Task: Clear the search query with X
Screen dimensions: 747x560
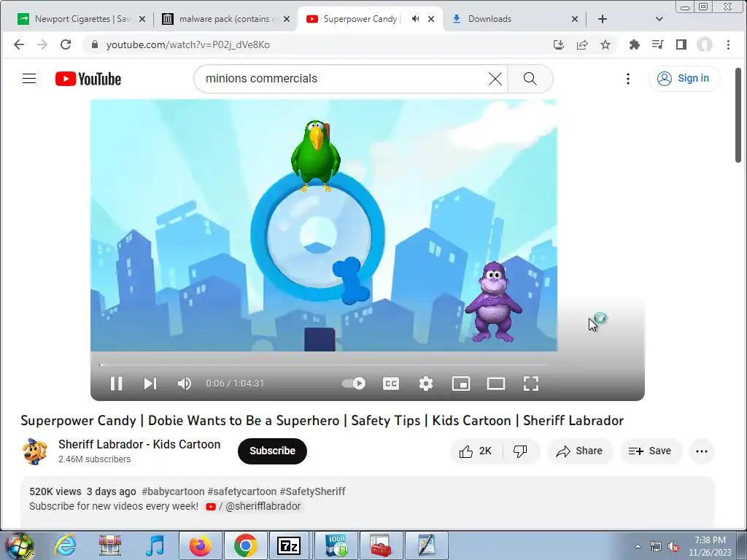Action: pos(495,79)
